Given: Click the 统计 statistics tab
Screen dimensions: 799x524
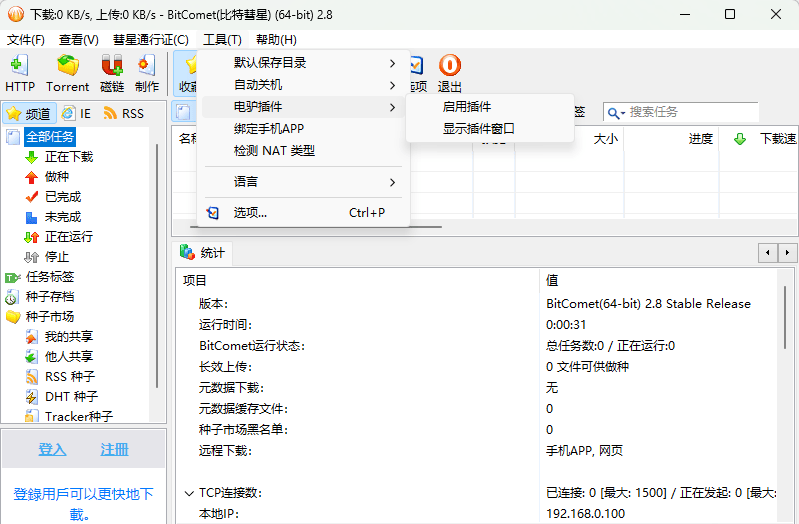Looking at the screenshot, I should [x=203, y=253].
